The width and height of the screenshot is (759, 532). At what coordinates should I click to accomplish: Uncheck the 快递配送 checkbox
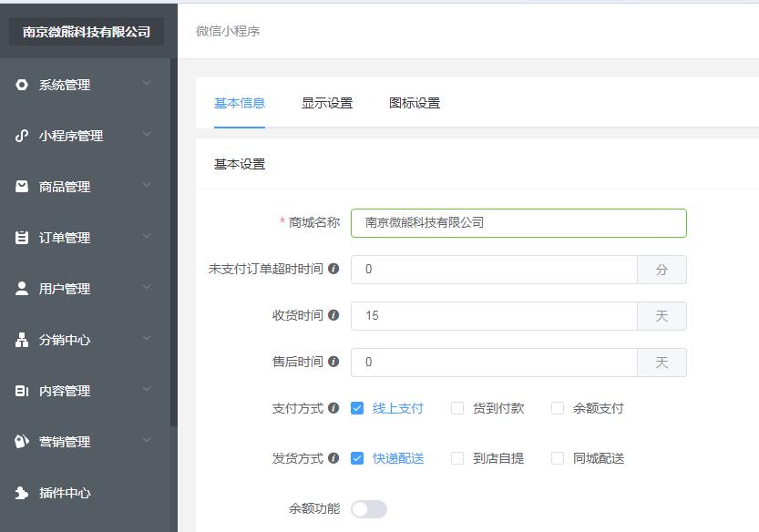(357, 458)
